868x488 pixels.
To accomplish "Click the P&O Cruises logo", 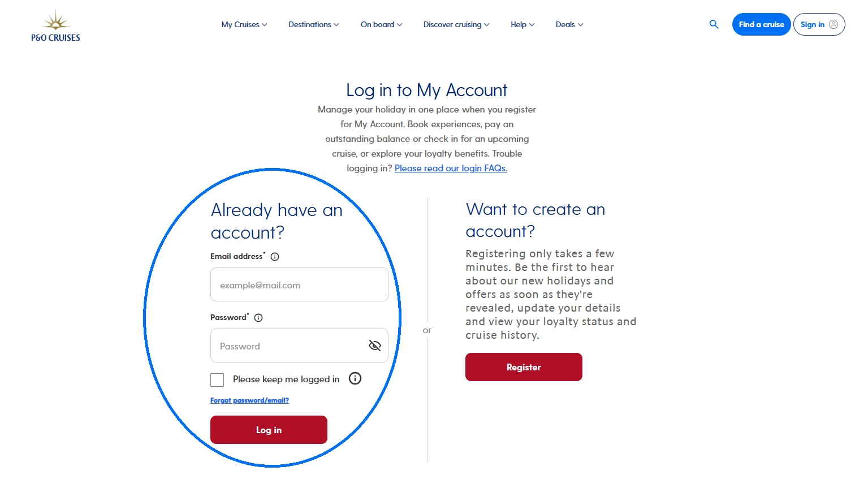I will point(55,26).
